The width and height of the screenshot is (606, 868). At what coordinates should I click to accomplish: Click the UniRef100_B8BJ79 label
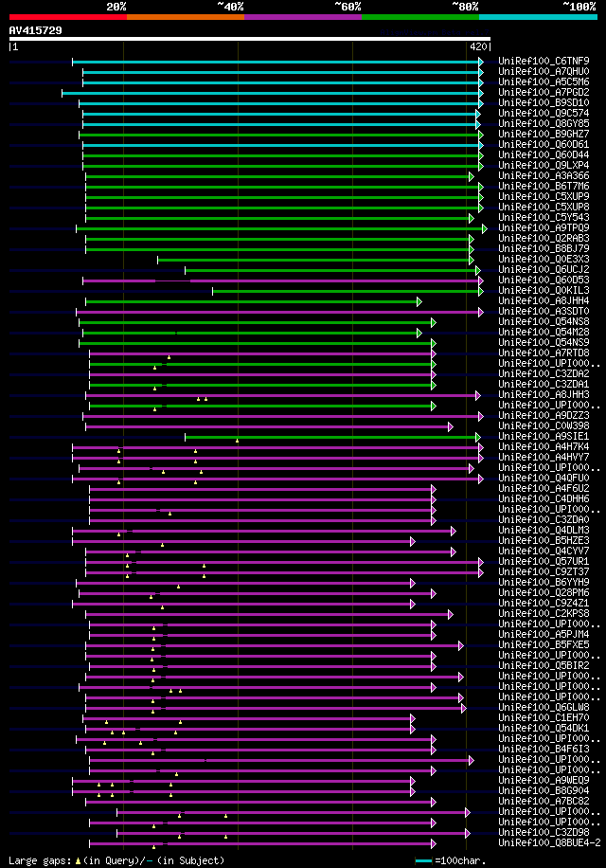(544, 248)
